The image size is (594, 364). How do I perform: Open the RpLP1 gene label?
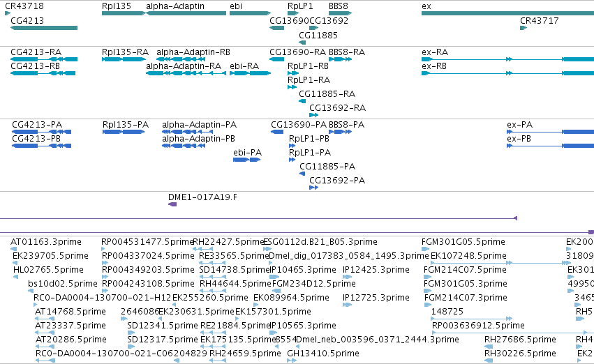pyautogui.click(x=300, y=6)
